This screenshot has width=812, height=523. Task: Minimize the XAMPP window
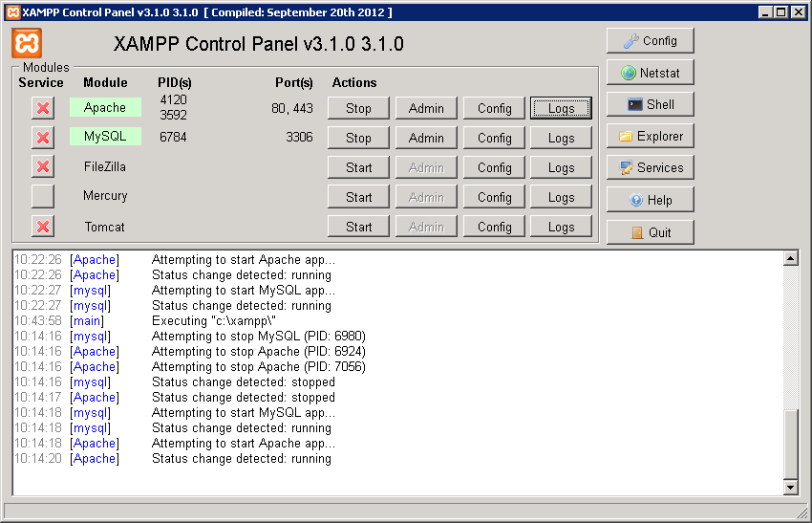coord(765,11)
